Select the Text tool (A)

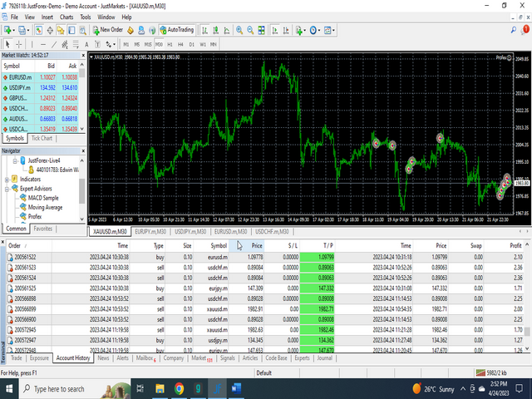coord(86,44)
